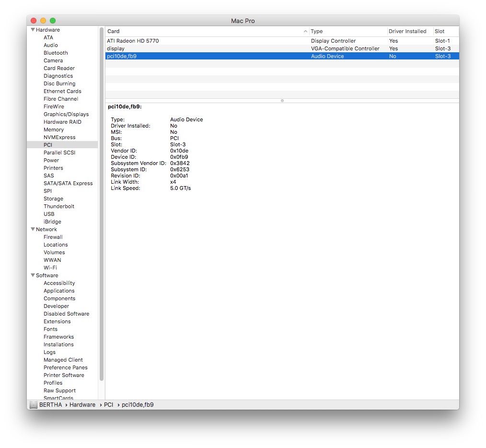
Task: Select Camera in the sidebar
Action: pyautogui.click(x=53, y=60)
